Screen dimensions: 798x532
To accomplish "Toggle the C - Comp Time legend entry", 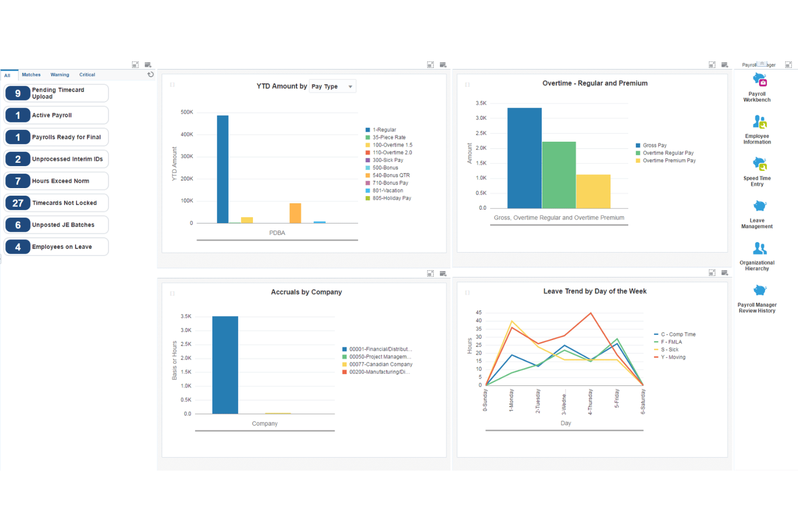I will pyautogui.click(x=675, y=335).
